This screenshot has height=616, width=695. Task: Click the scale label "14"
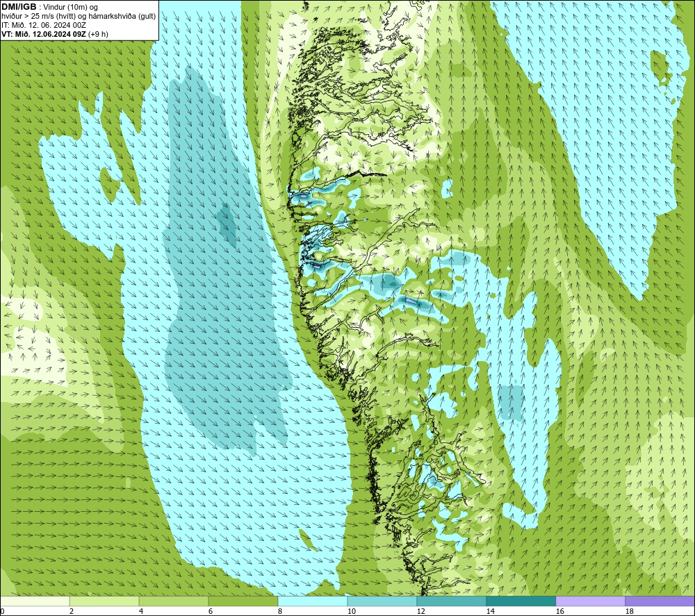pos(490,611)
